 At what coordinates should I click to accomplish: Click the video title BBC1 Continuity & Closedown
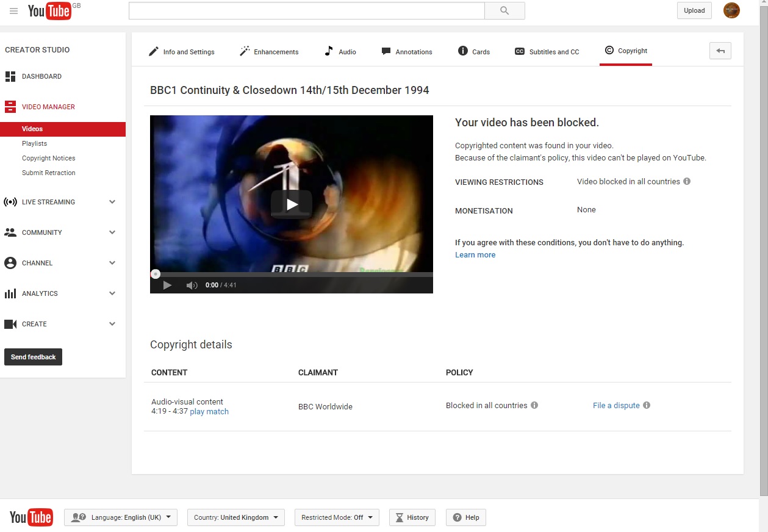click(x=290, y=90)
